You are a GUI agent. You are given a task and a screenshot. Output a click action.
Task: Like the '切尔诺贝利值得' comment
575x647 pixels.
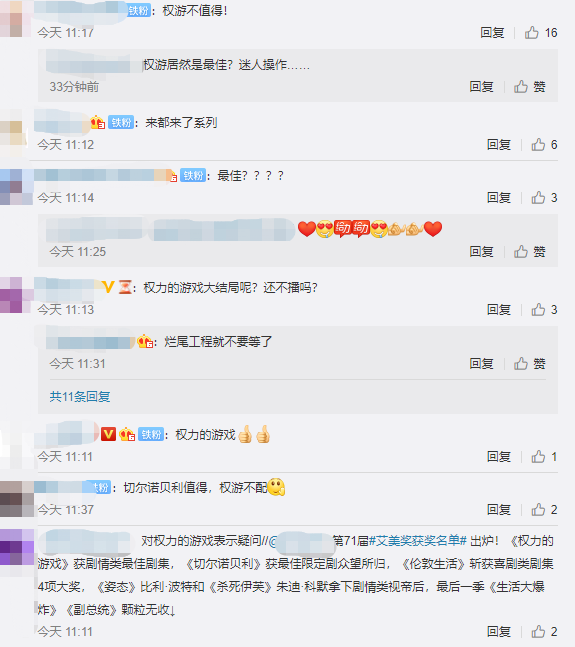(544, 510)
